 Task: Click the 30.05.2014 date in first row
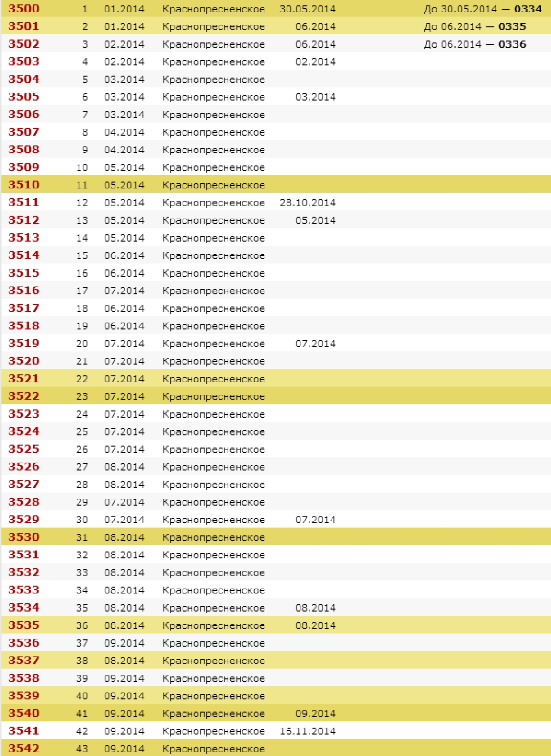[x=308, y=9]
